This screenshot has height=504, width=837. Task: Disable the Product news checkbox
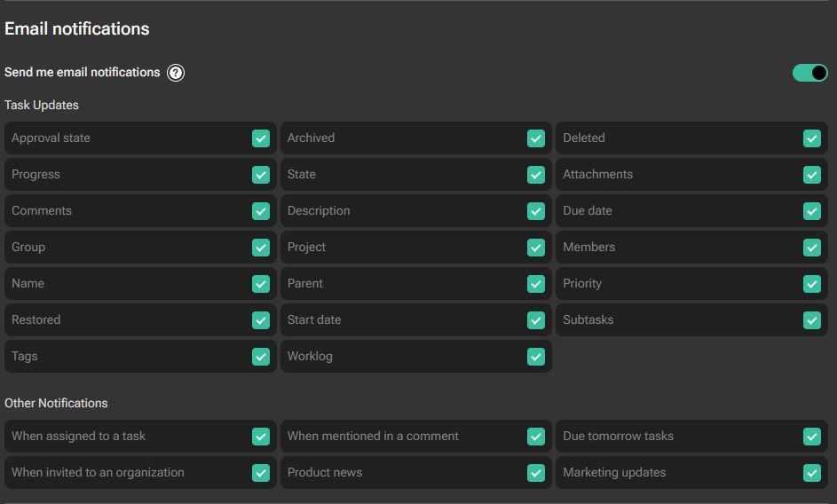pos(536,473)
